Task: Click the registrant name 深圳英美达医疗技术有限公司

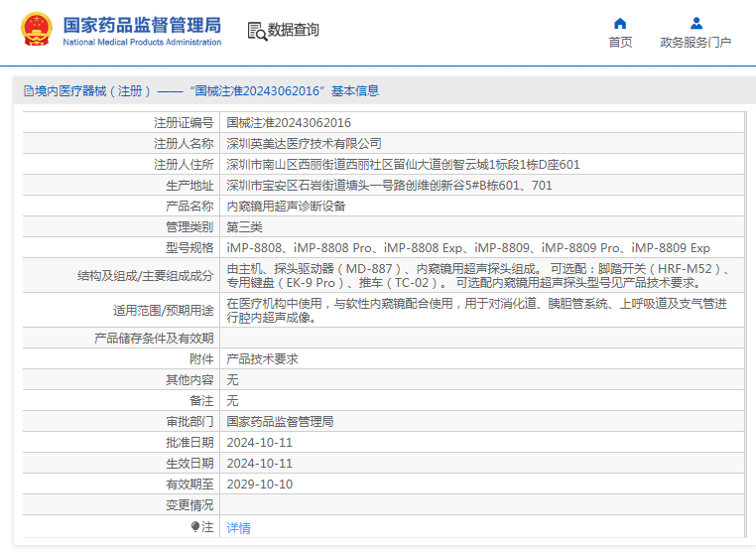Action: pos(305,143)
